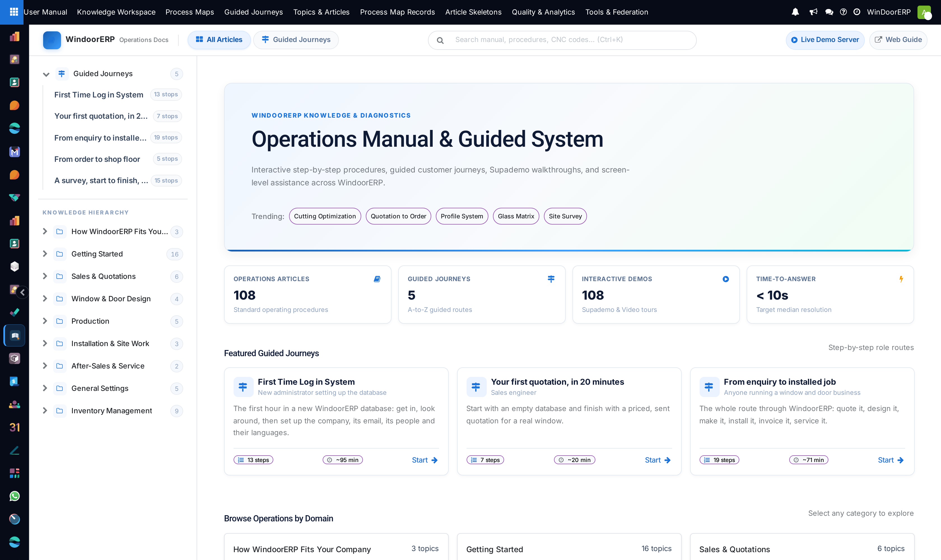Click the megaphone announcements icon
The width and height of the screenshot is (941, 560).
[813, 12]
